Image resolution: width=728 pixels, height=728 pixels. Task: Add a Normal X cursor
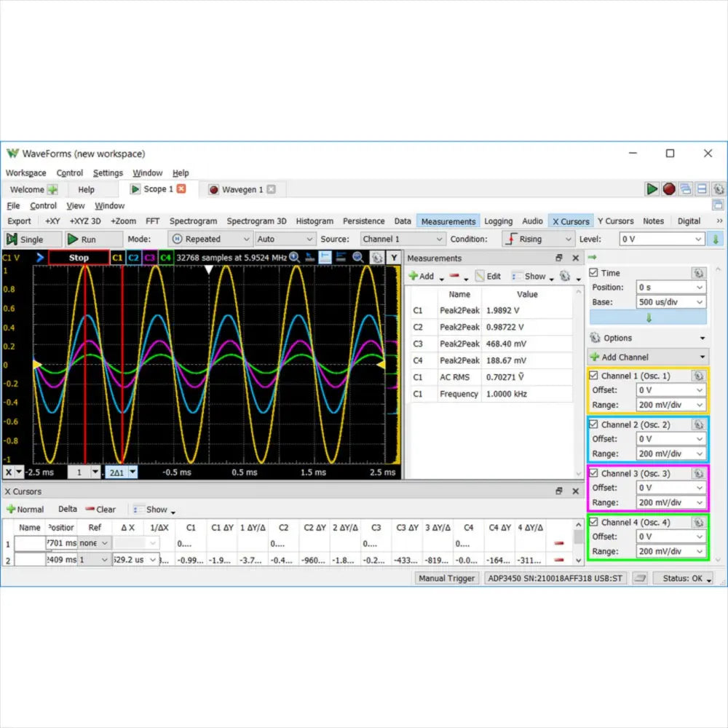click(25, 510)
